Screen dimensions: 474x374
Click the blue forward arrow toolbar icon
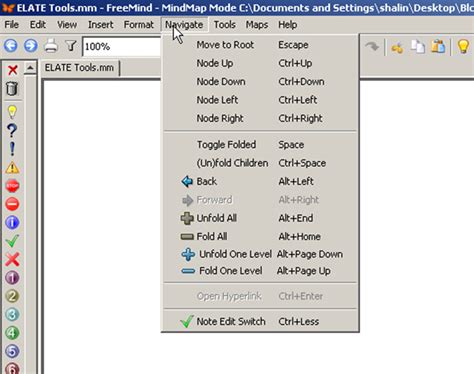tap(31, 46)
